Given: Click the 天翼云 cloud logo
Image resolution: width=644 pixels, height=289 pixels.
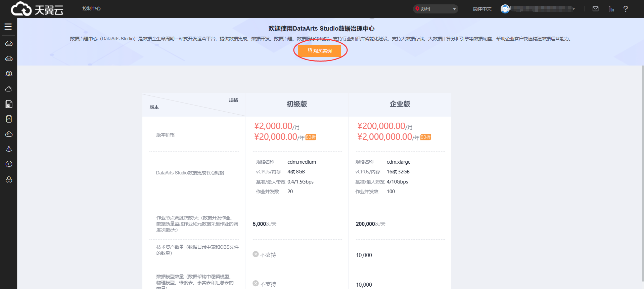Looking at the screenshot, I should tap(37, 9).
